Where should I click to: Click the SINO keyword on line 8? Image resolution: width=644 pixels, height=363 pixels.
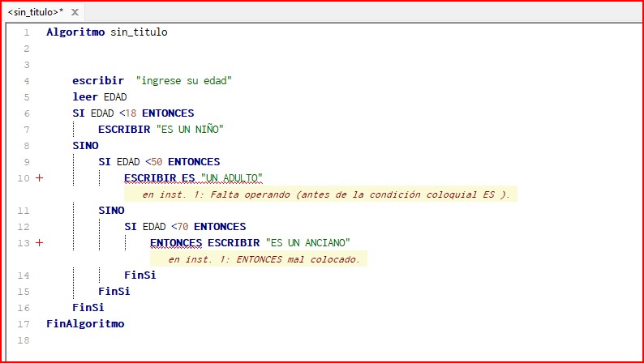coord(85,146)
